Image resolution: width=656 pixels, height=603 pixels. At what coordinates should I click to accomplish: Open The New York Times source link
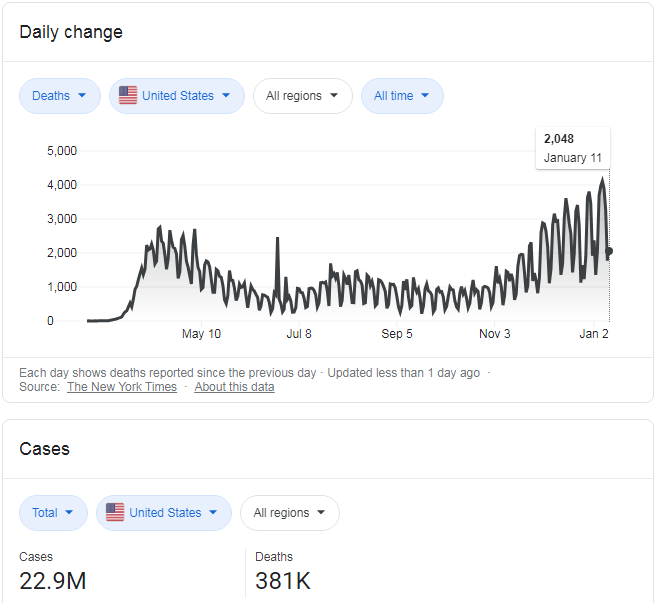pyautogui.click(x=122, y=387)
